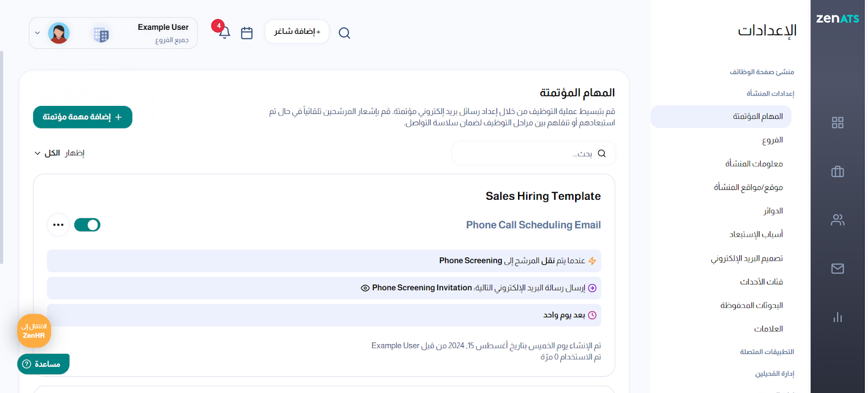Open the reports bar chart icon in sidebar
This screenshot has height=393, width=868.
coord(838,317)
